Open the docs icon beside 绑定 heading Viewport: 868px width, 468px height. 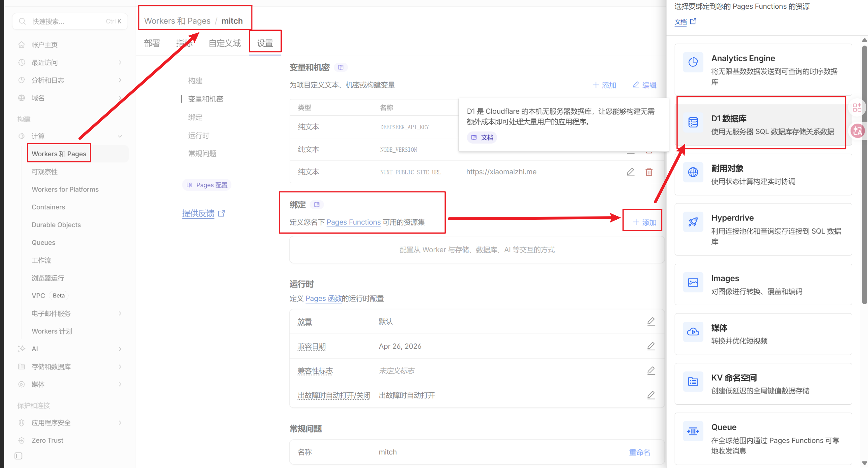click(x=317, y=205)
